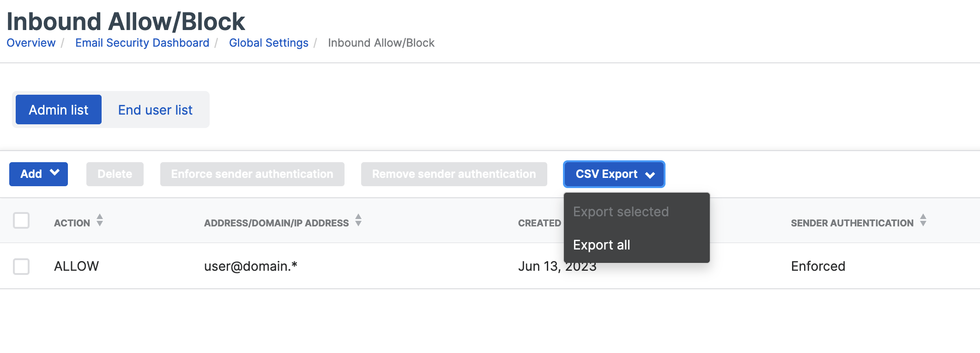
Task: Sort by Sender Authentication column arrows
Action: [923, 220]
